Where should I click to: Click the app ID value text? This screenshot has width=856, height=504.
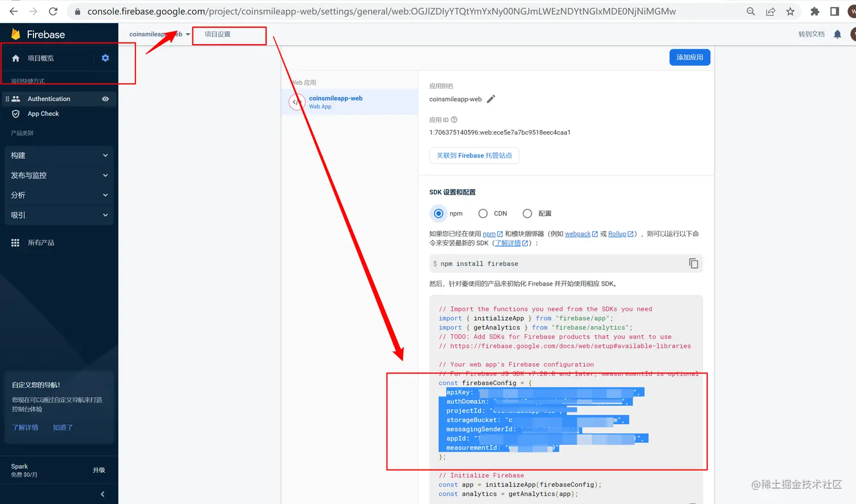pos(500,132)
